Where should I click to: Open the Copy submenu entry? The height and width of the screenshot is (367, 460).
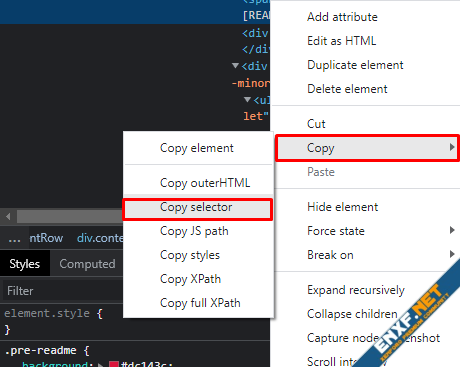coord(367,148)
